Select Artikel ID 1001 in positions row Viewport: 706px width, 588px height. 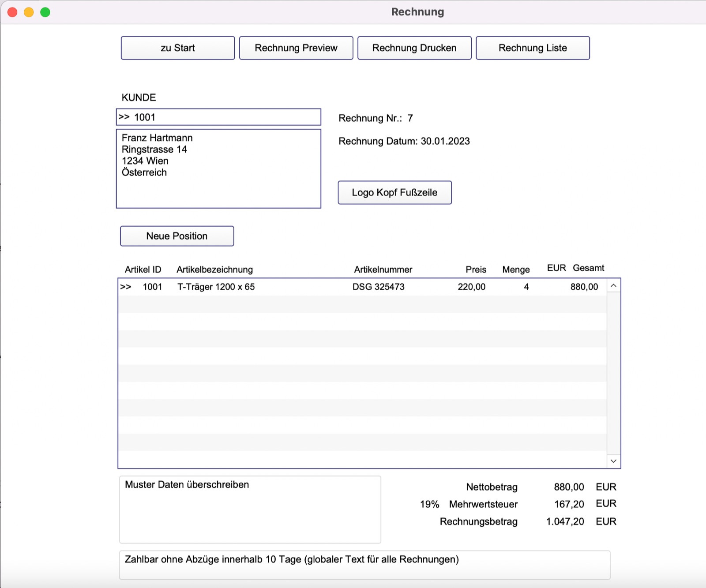coord(153,287)
